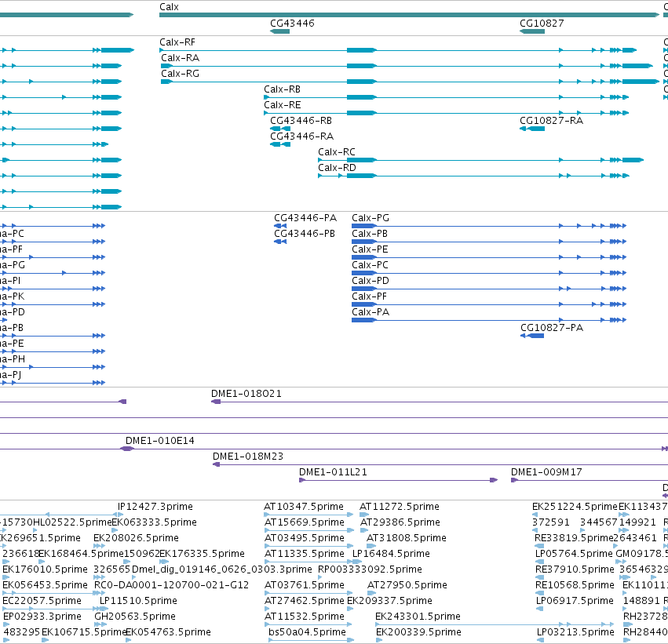The height and width of the screenshot is (644, 668).
Task: Click the RP003333092.5prime EST label
Action: [371, 569]
